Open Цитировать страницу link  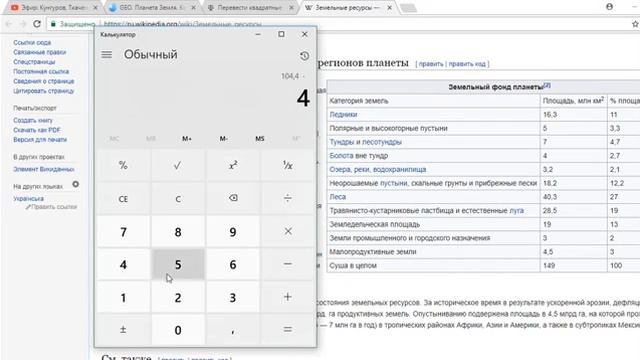click(44, 91)
